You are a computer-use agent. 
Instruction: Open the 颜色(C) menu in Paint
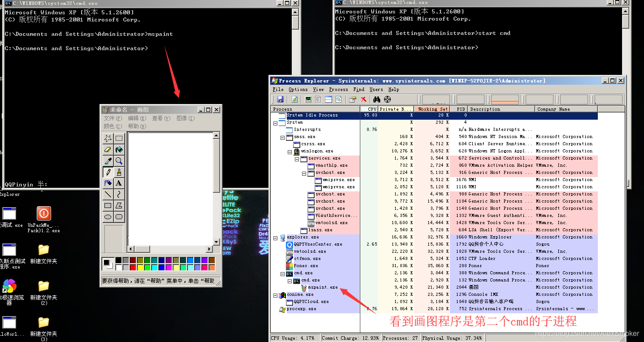[x=113, y=126]
